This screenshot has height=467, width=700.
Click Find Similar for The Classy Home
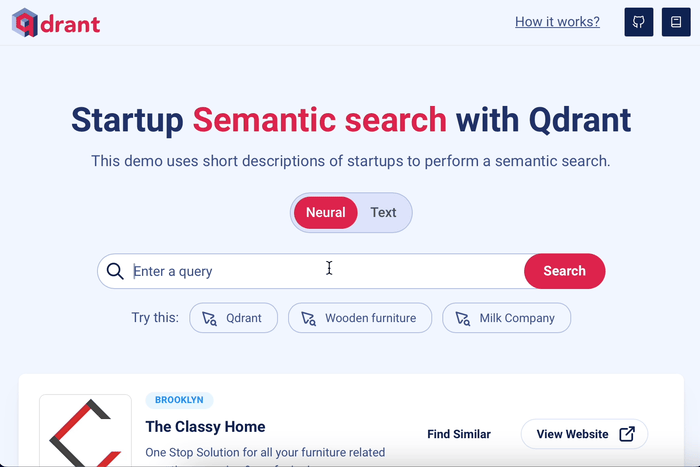click(x=459, y=434)
